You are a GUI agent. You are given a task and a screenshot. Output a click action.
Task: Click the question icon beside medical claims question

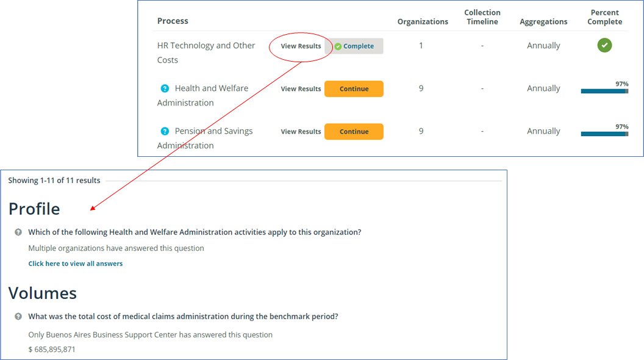18,317
